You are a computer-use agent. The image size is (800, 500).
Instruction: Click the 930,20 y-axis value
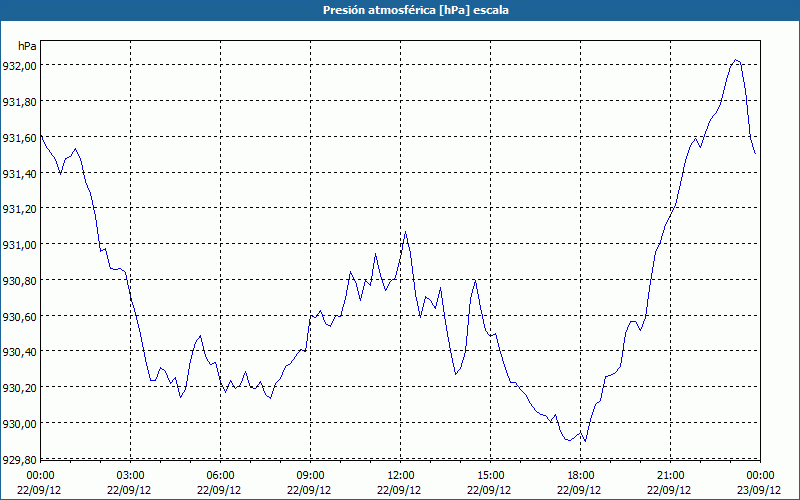click(19, 387)
